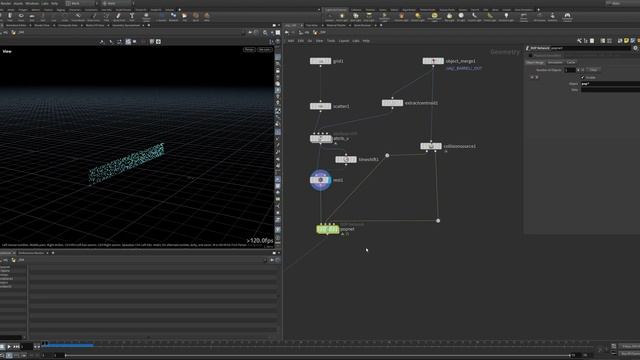Select the collisionsource1 node
The width and height of the screenshot is (640, 360).
coord(431,146)
